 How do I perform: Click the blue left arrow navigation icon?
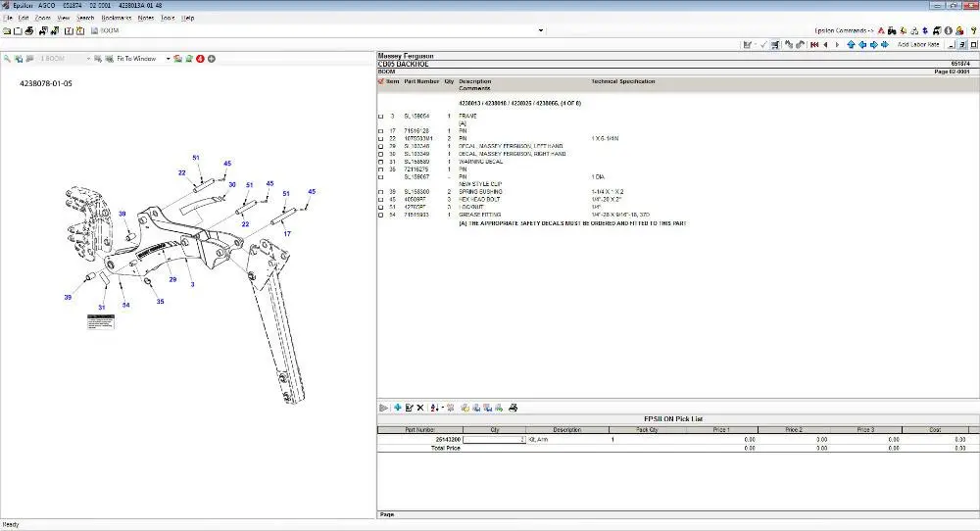click(x=862, y=45)
